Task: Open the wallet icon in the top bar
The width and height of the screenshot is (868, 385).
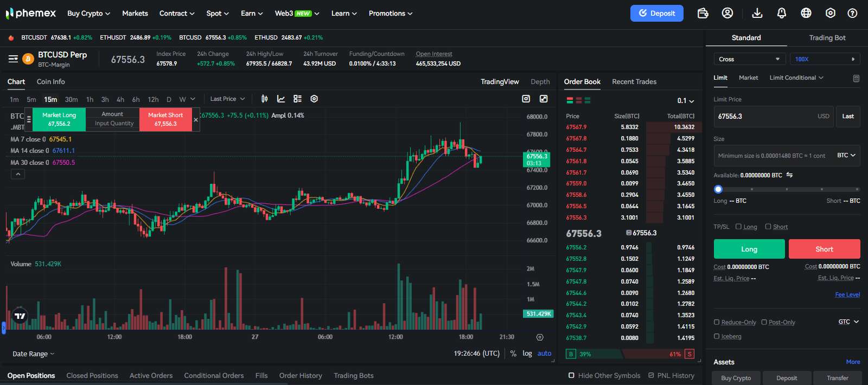Action: click(x=703, y=13)
